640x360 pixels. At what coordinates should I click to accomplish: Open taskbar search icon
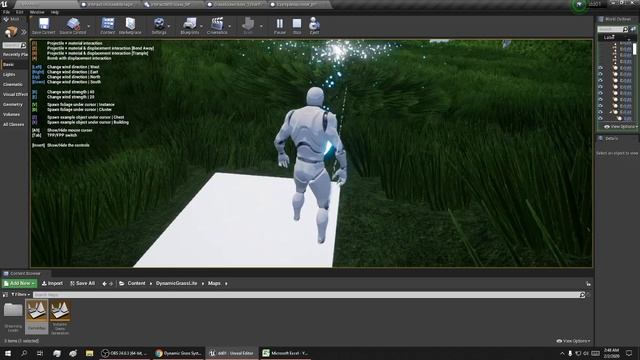pyautogui.click(x=24, y=353)
